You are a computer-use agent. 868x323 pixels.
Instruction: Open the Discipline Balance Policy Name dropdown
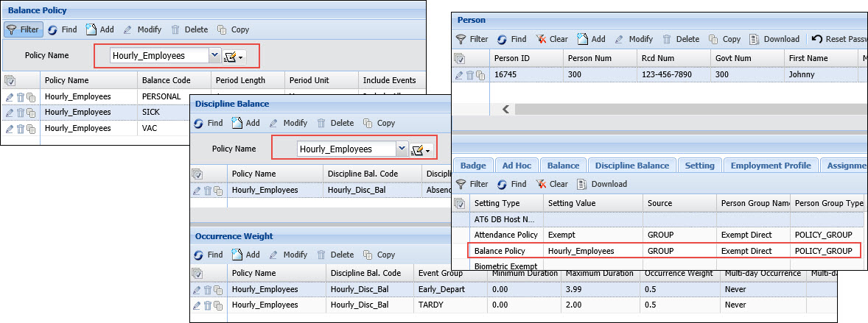click(x=402, y=149)
